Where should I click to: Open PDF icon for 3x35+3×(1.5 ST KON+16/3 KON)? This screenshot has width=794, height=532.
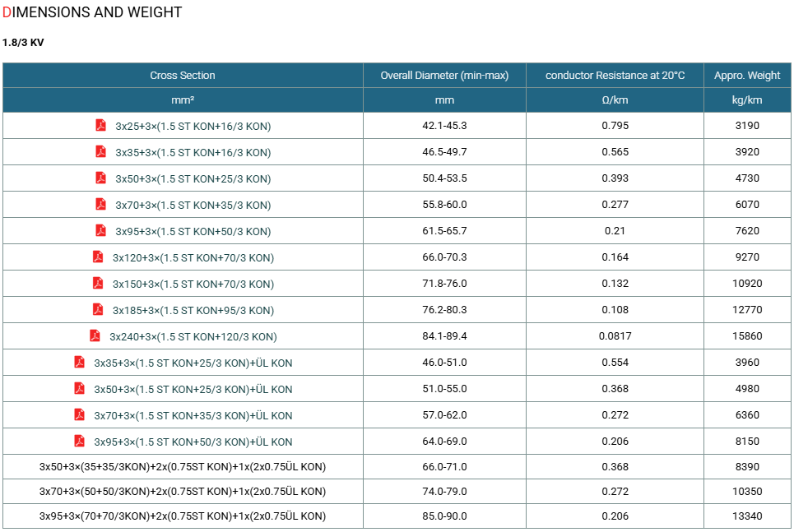100,151
